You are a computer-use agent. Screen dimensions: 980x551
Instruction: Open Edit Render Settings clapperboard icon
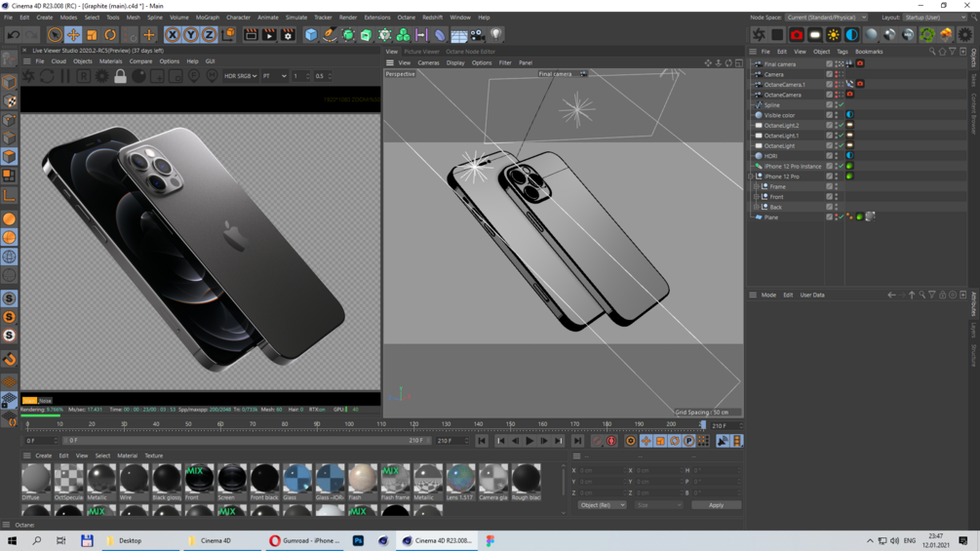(288, 35)
